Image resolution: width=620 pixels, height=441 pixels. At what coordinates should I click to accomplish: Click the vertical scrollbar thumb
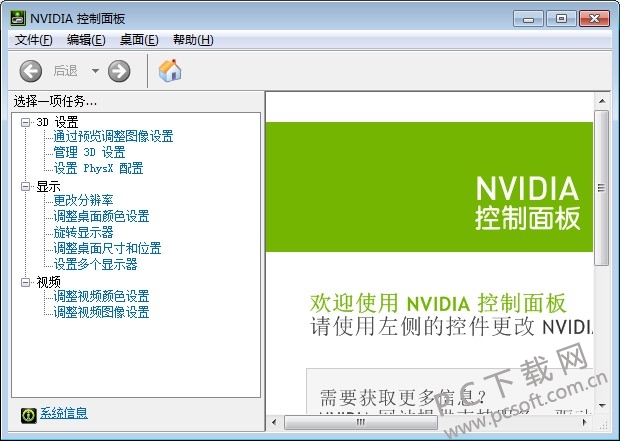pos(602,188)
